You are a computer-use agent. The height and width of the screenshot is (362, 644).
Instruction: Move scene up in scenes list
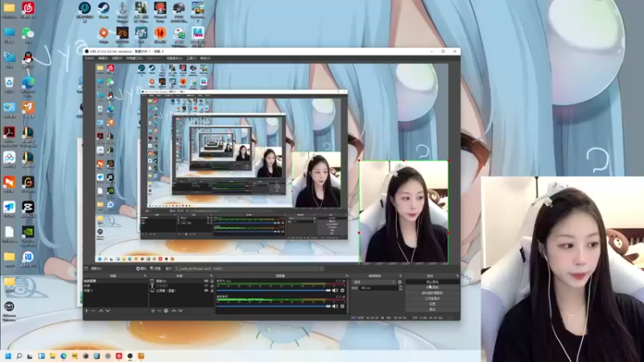101,311
